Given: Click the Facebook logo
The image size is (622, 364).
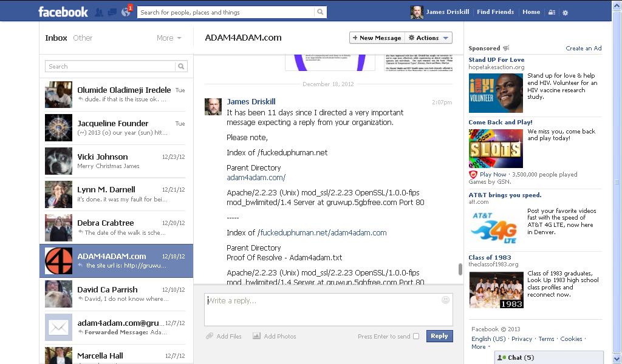Looking at the screenshot, I should point(63,12).
